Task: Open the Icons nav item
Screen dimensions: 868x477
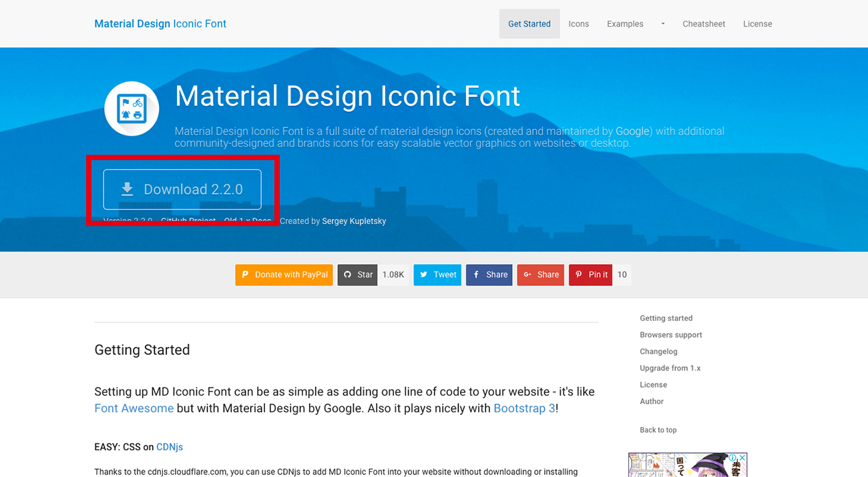Action: 579,24
